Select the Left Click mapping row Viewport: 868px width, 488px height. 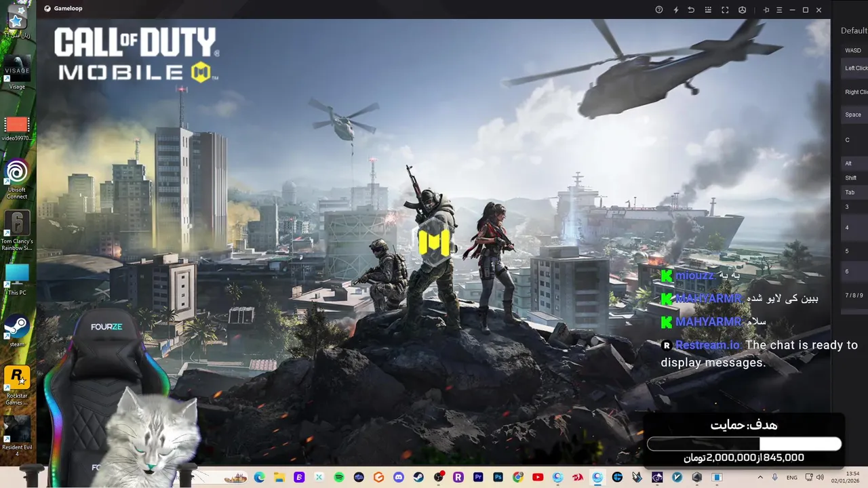point(854,68)
